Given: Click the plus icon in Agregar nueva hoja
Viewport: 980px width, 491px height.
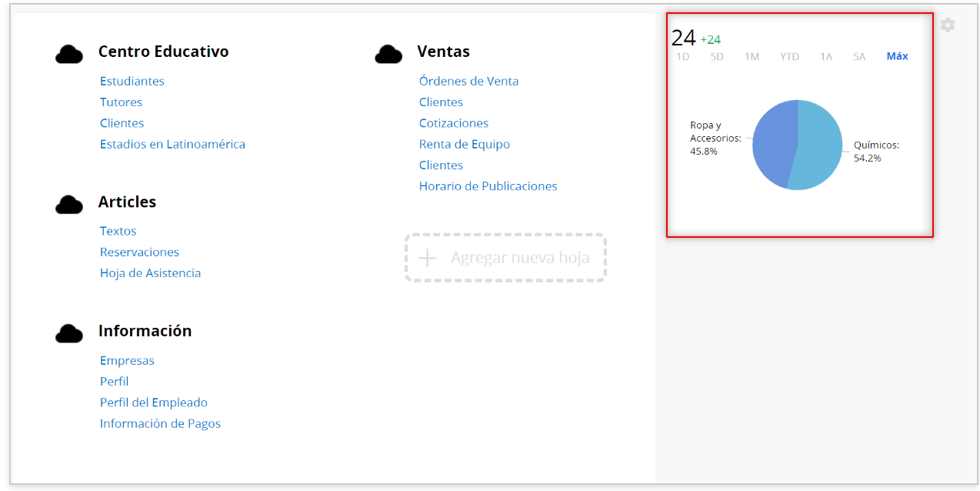Looking at the screenshot, I should (427, 258).
